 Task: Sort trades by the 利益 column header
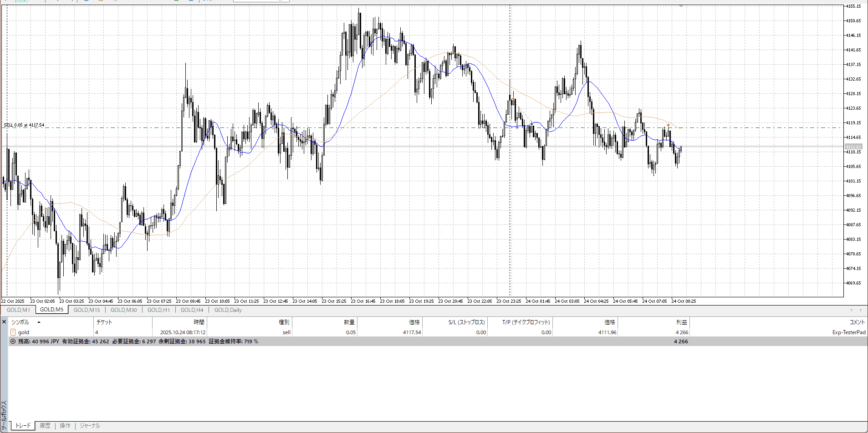click(x=681, y=322)
